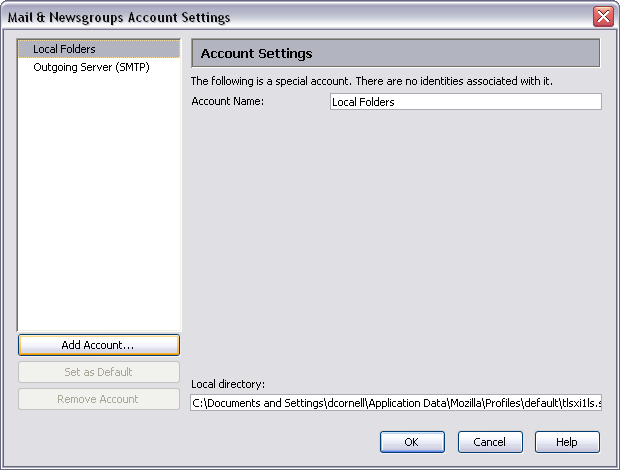Click the Account Name label
The width and height of the screenshot is (620, 470).
click(227, 101)
